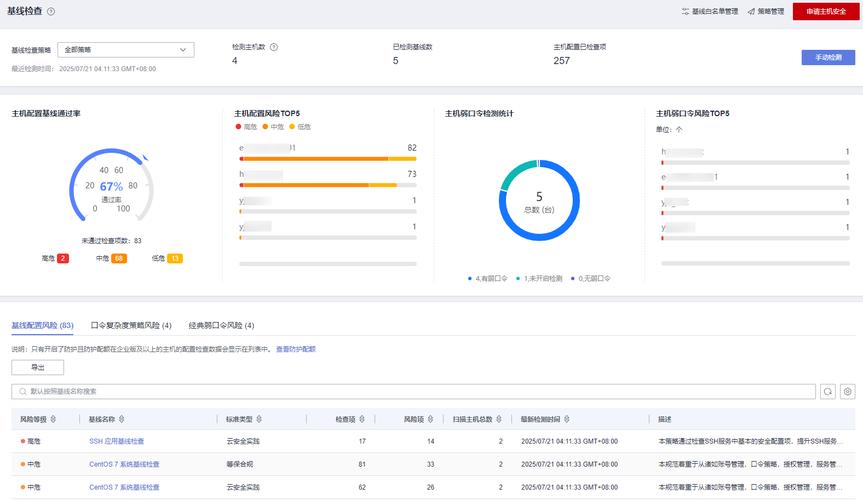863x500 pixels.
Task: Sort by 风险项 column
Action: coord(430,419)
